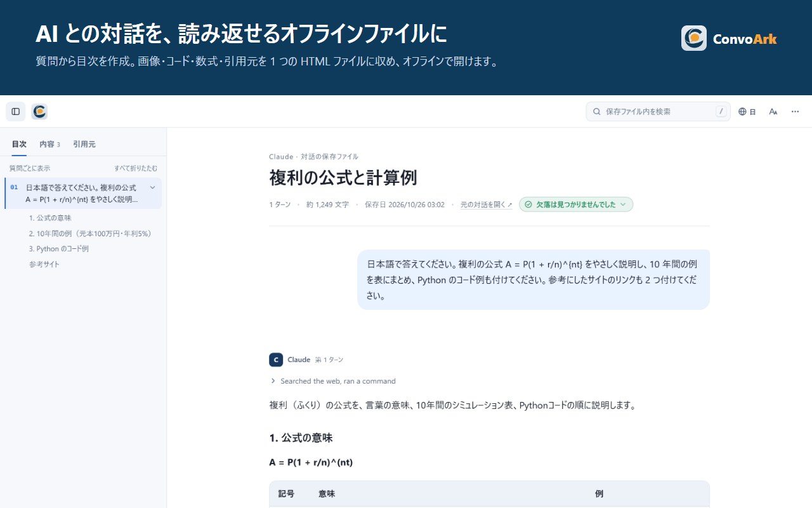Jump to "2. 10年間の例" outline entry

(90, 233)
